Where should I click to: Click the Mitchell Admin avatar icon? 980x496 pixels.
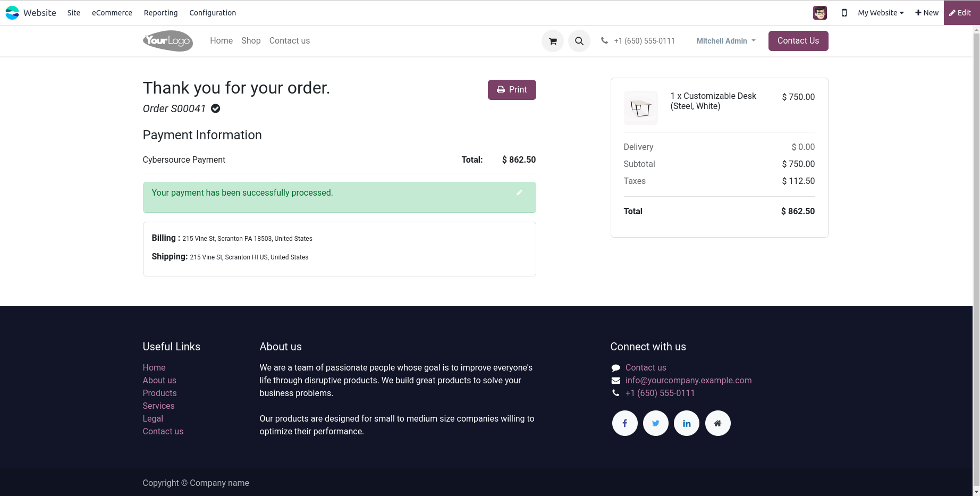(x=820, y=13)
